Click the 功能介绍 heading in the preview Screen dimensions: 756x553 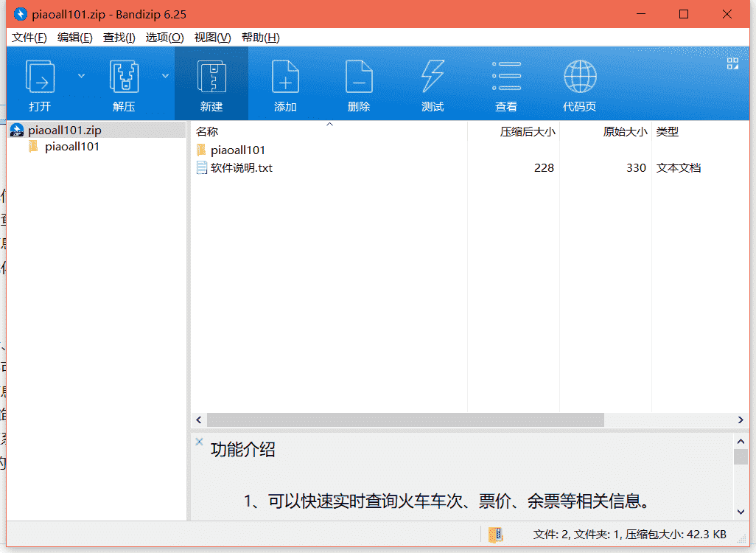tap(243, 450)
